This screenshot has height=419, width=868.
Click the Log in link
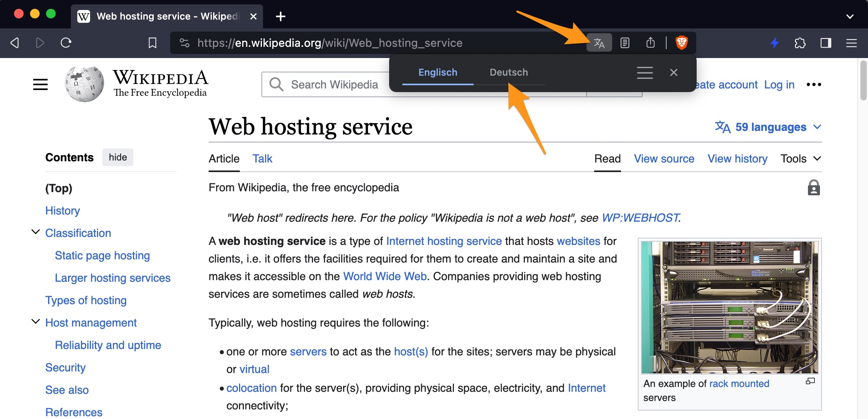click(779, 85)
